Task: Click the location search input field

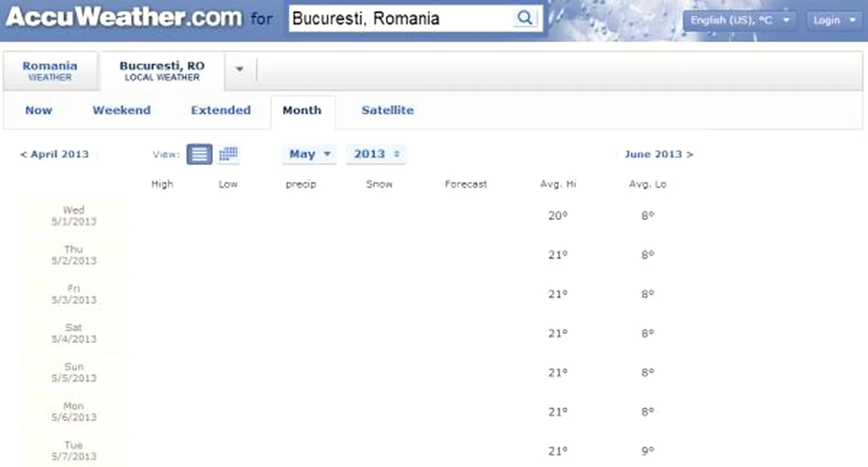Action: click(401, 18)
